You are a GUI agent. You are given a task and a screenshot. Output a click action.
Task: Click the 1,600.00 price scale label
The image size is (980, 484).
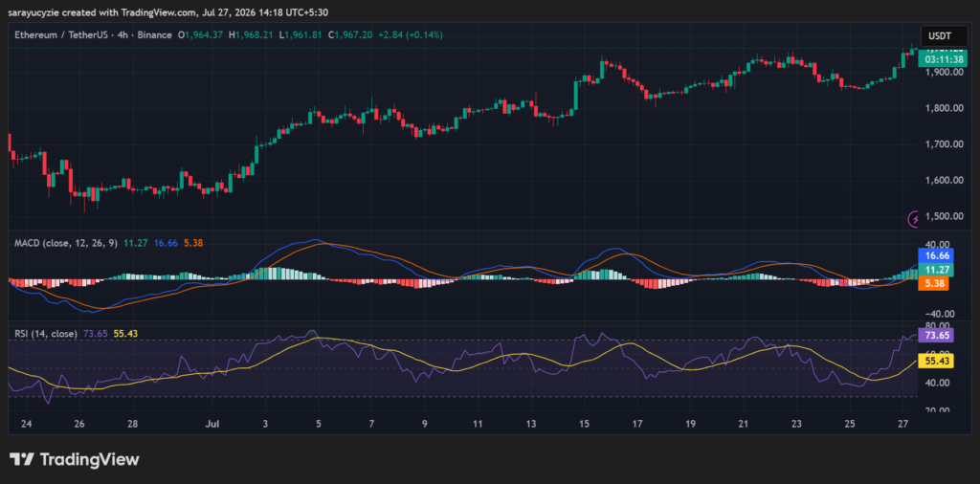(x=945, y=181)
